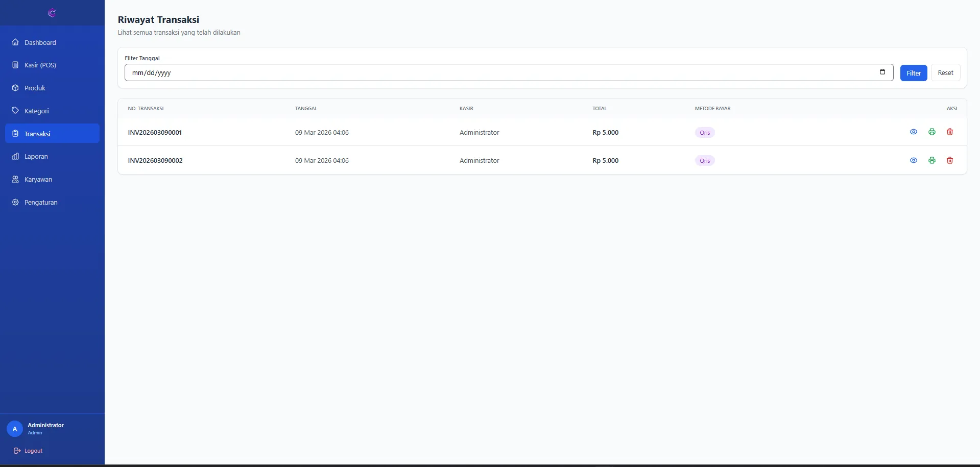The height and width of the screenshot is (467, 980).
Task: Delete transaction INV202603090001
Action: point(949,132)
